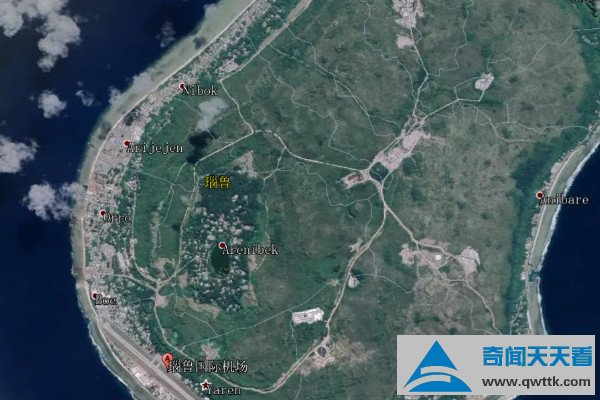Click the 瑙鲁国际机场 airport label
Image resolution: width=600 pixels, height=400 pixels.
(212, 367)
